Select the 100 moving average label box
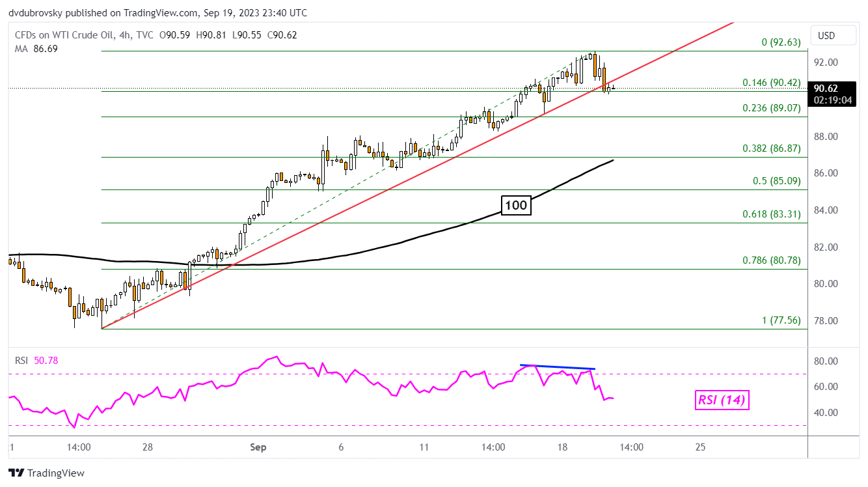Image resolution: width=868 pixels, height=487 pixels. coord(516,206)
